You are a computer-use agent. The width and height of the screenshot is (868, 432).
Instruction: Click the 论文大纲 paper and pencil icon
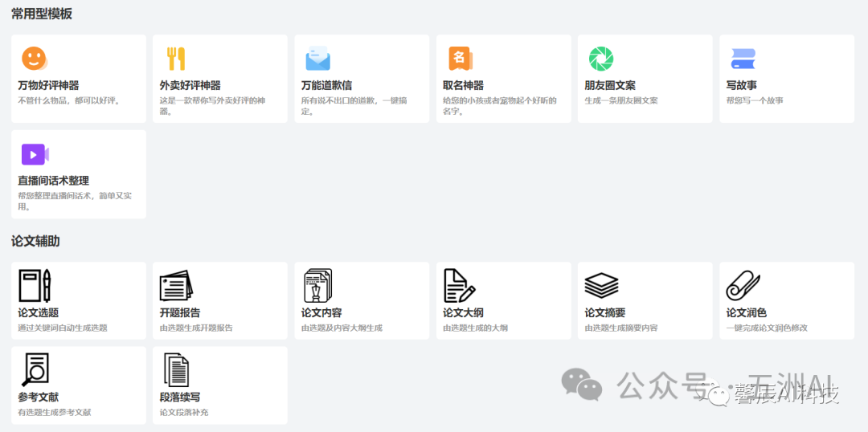(x=460, y=286)
